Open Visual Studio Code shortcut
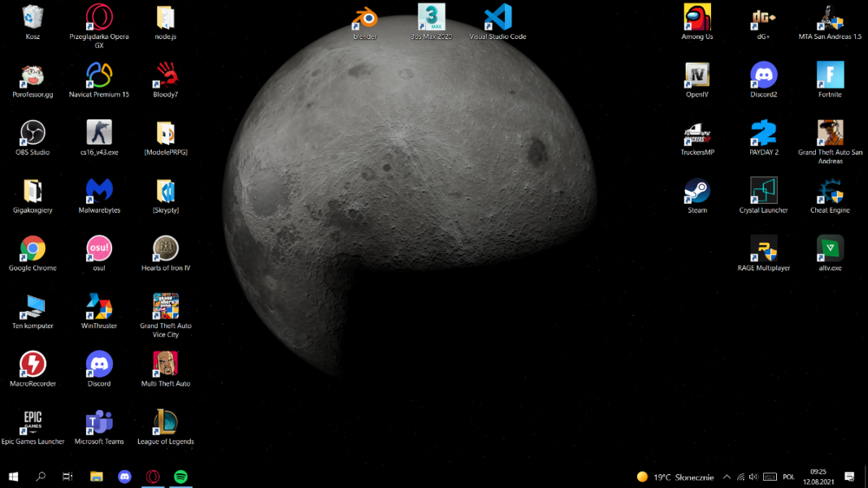Image resolution: width=868 pixels, height=488 pixels. [x=497, y=23]
